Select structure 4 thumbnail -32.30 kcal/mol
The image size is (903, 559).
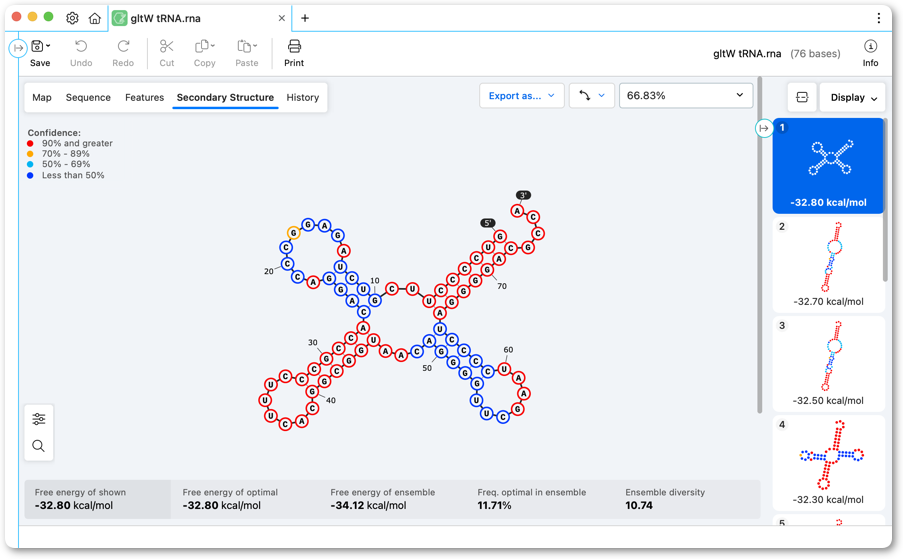tap(828, 463)
